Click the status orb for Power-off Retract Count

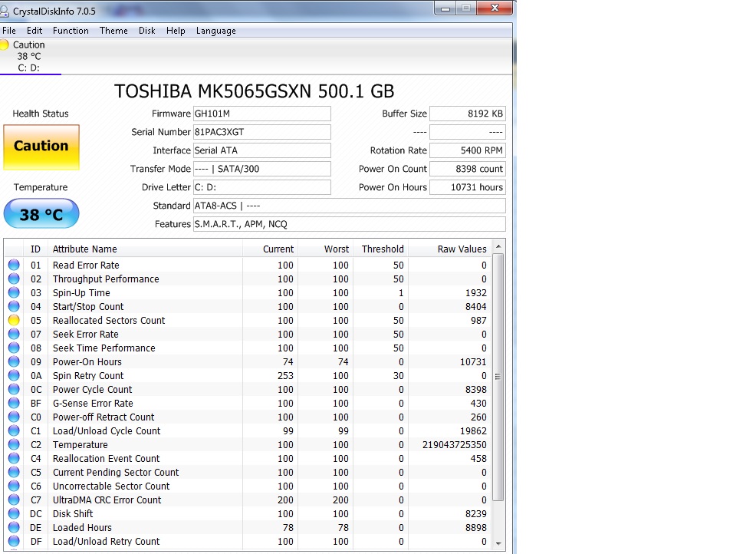tap(14, 417)
